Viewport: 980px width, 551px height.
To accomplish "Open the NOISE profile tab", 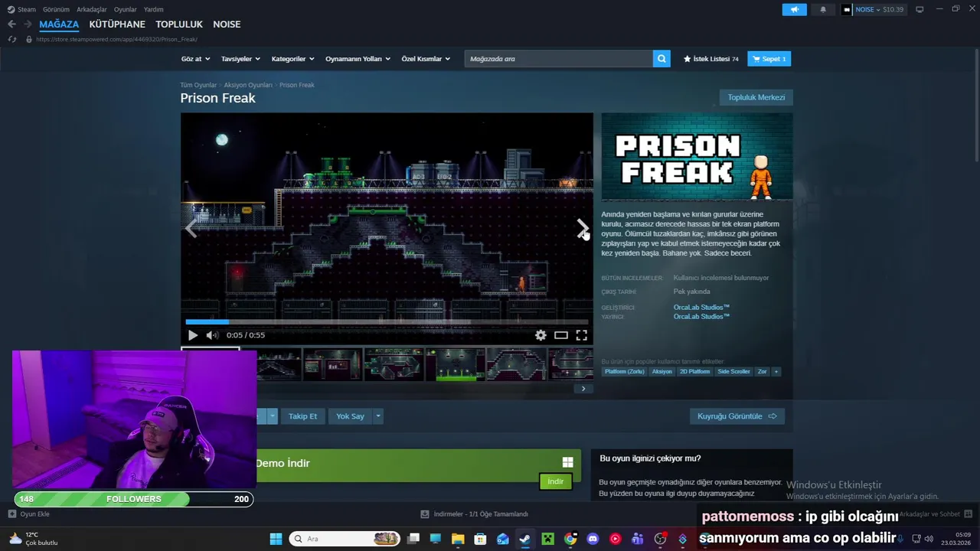I will pyautogui.click(x=227, y=24).
